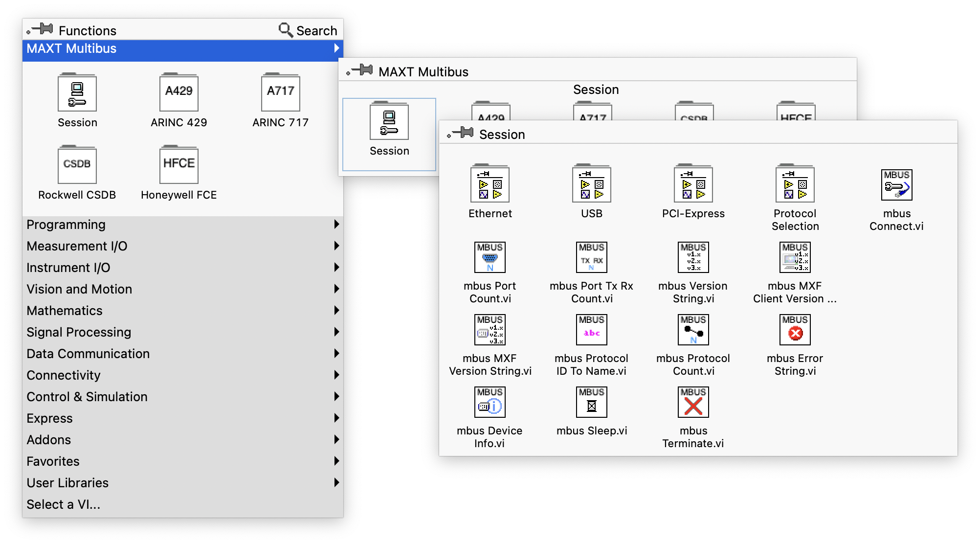
Task: Pin the MAXT Multibus palette thumbtack
Action: 360,70
